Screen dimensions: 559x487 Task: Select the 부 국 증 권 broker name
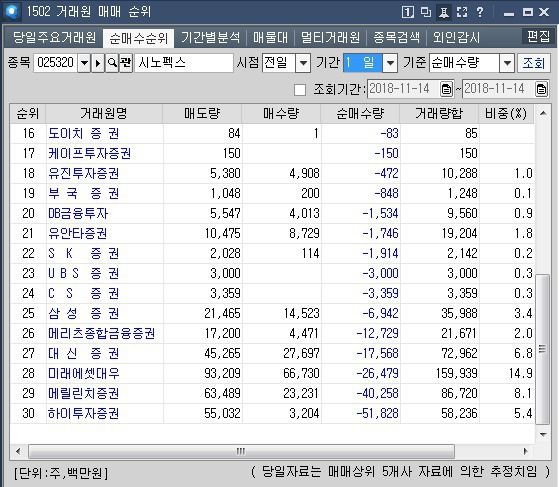click(x=83, y=194)
